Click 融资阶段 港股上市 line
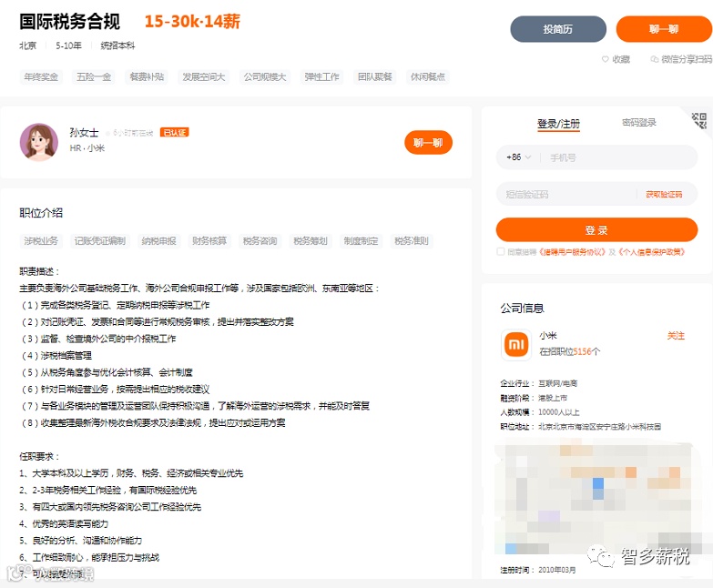This screenshot has width=713, height=588. click(534, 398)
